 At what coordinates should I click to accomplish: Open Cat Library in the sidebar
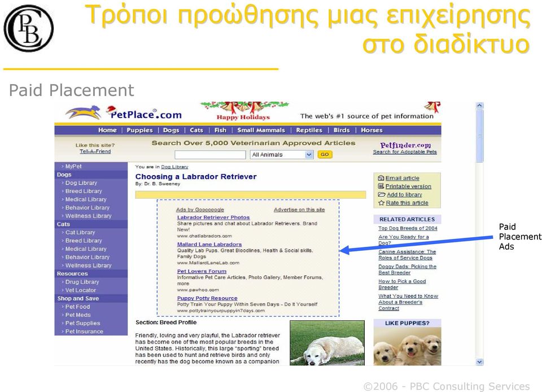pos(80,233)
